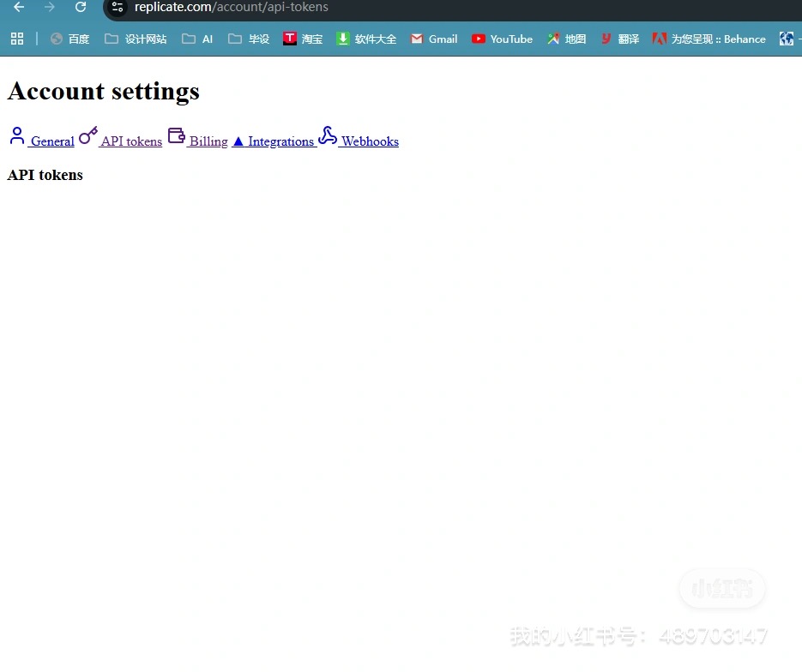Open the 设计网站 bookmark folder
Image resolution: width=802 pixels, height=672 pixels.
(x=136, y=39)
